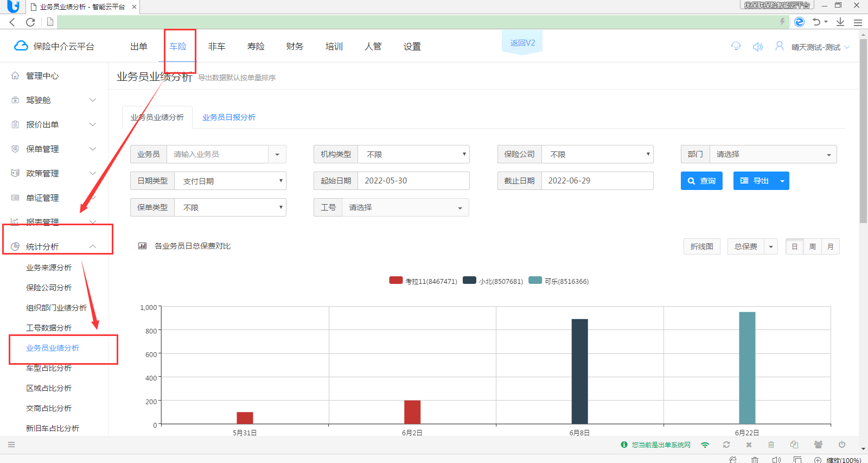Click the 折线图 chart type button

pyautogui.click(x=702, y=246)
